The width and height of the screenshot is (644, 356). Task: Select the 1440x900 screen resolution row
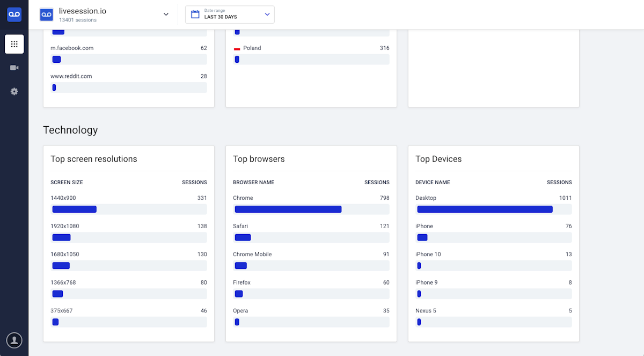click(x=129, y=204)
